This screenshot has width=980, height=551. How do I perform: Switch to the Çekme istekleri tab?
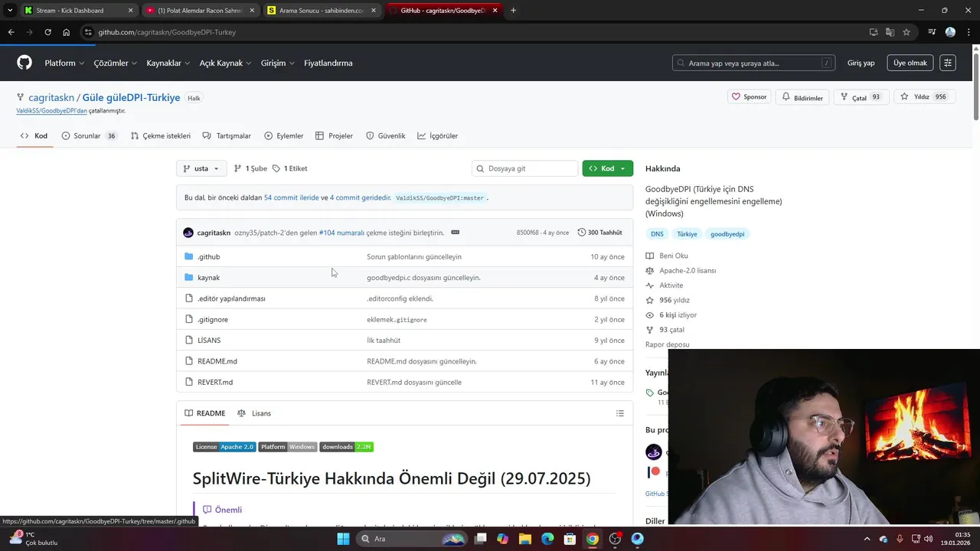click(160, 135)
